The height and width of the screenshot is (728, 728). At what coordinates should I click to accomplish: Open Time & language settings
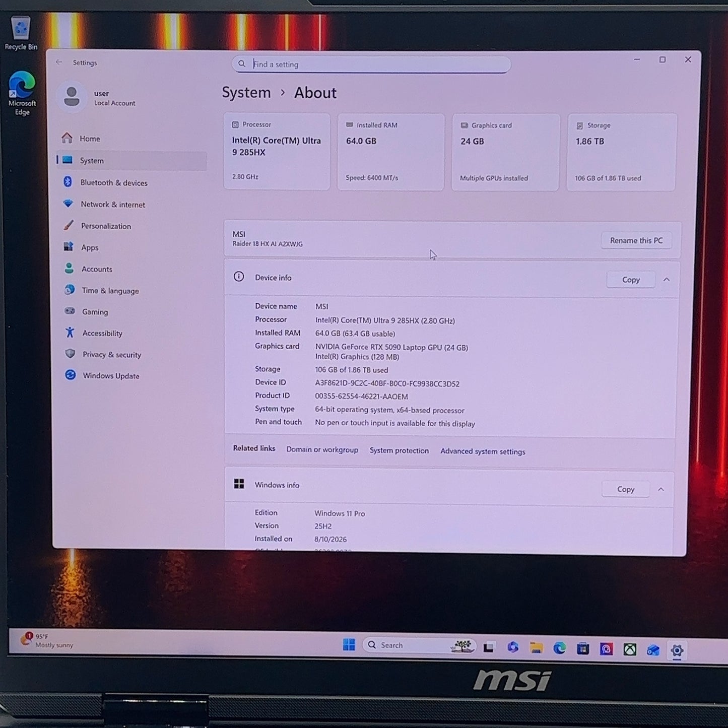pos(134,291)
